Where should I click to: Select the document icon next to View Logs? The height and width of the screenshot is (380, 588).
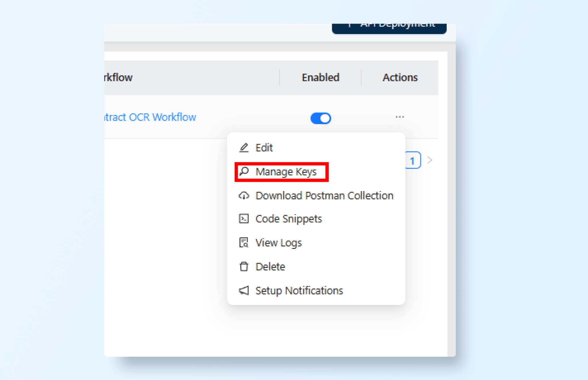click(244, 243)
